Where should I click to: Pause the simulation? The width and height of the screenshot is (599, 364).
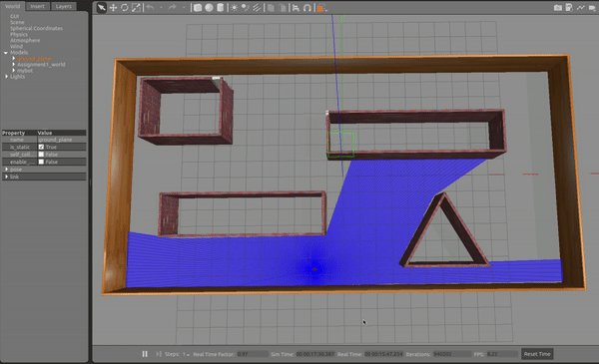[x=145, y=354]
